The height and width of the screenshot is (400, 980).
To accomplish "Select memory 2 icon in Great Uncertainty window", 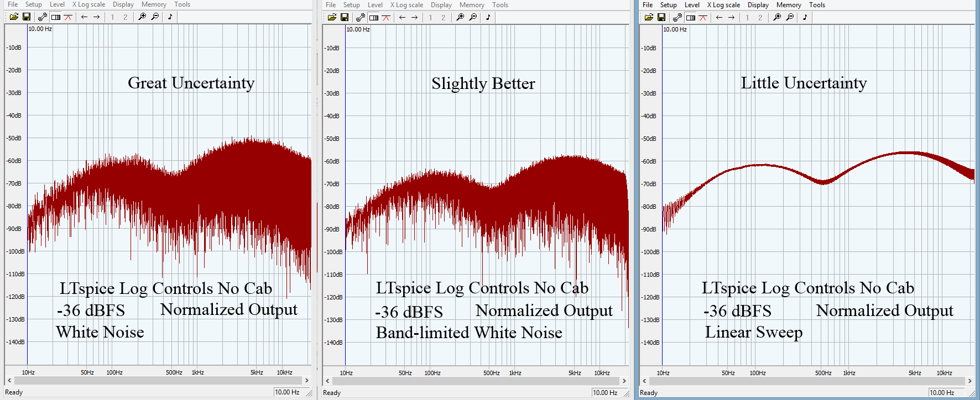I will 126,17.
